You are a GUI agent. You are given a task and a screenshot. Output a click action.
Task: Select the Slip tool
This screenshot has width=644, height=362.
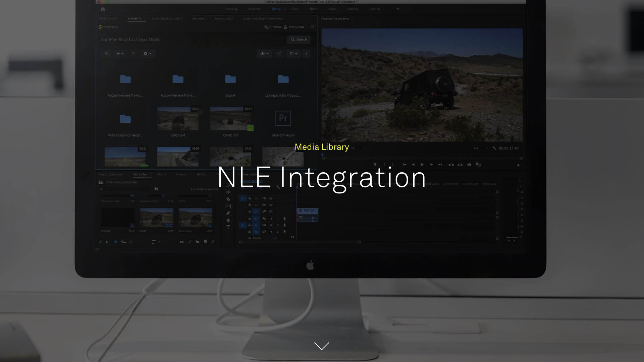tap(228, 206)
